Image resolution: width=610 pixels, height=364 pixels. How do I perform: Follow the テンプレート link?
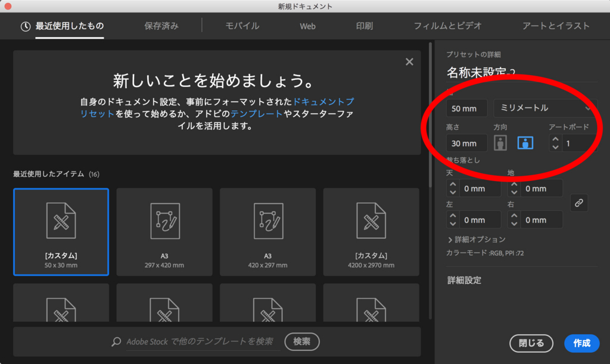click(256, 114)
